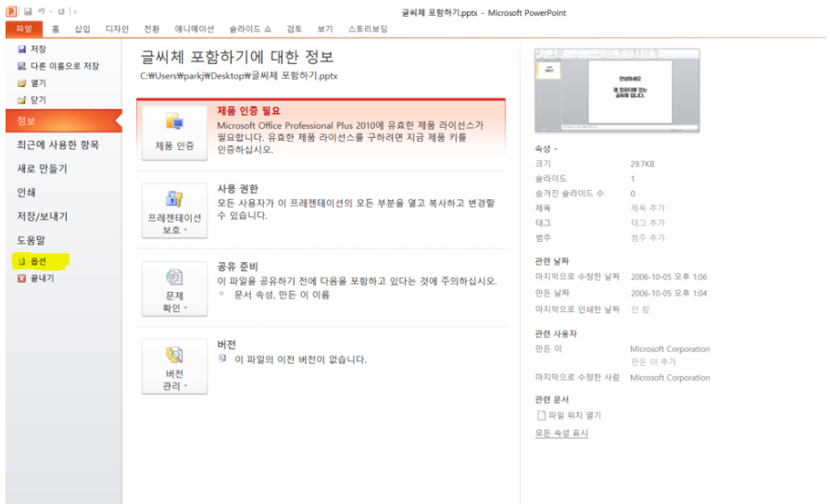Switch to the 슬라이드 쇼 ribbon tab
830x504 pixels.
250,29
